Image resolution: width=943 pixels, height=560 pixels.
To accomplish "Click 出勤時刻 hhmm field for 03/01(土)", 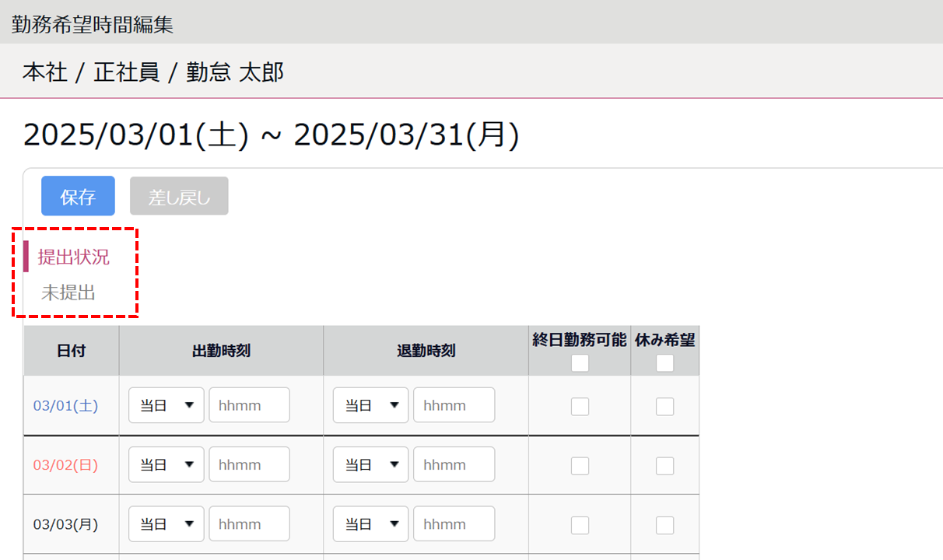I will 249,405.
